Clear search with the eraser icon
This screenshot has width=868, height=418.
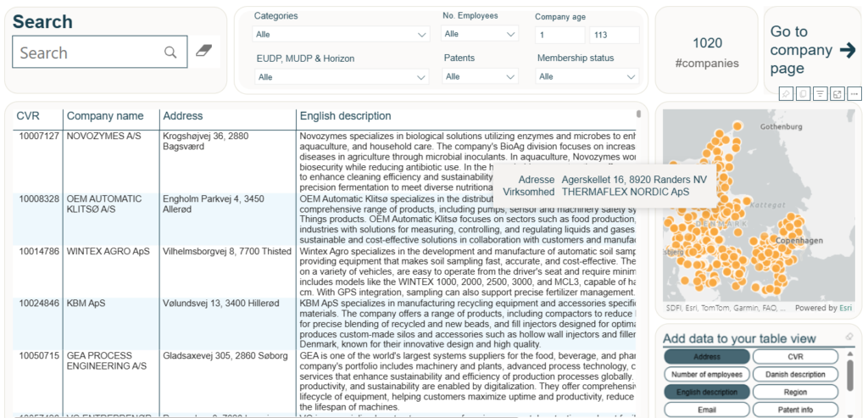[x=202, y=52]
